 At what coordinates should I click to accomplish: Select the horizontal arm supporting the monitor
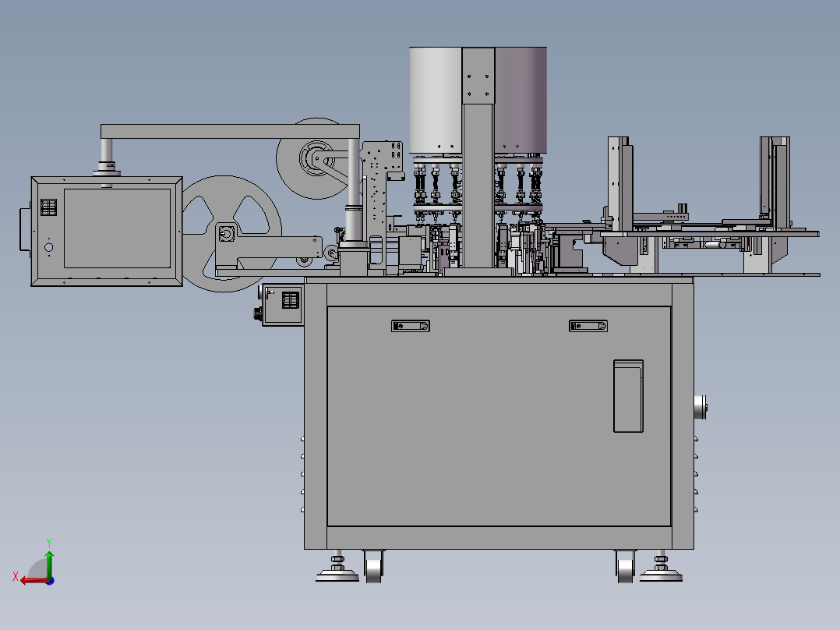pos(230,131)
